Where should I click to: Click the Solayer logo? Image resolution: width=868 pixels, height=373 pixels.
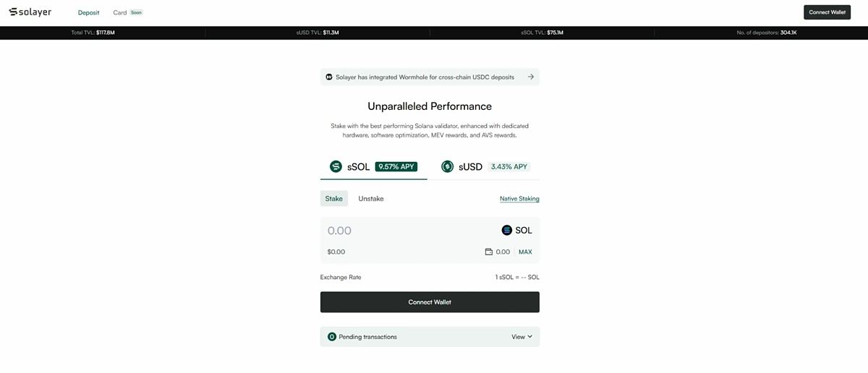pos(30,12)
